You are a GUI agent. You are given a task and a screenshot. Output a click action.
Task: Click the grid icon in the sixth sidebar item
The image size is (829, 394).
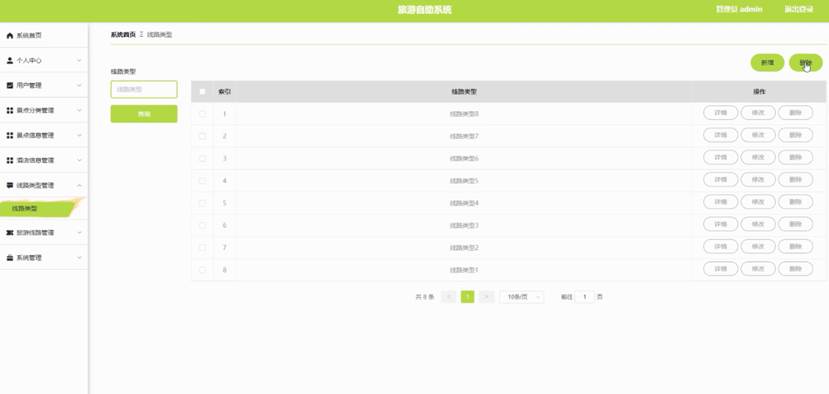[x=10, y=160]
